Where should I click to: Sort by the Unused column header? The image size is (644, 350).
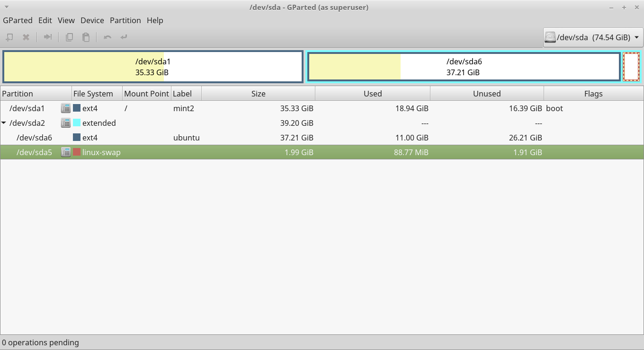point(487,94)
